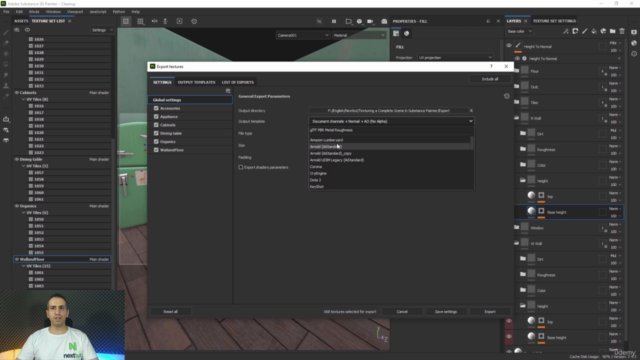This screenshot has height=360, width=640.
Task: Click the pause rendering icon in viewport toolbar
Action: (x=334, y=21)
